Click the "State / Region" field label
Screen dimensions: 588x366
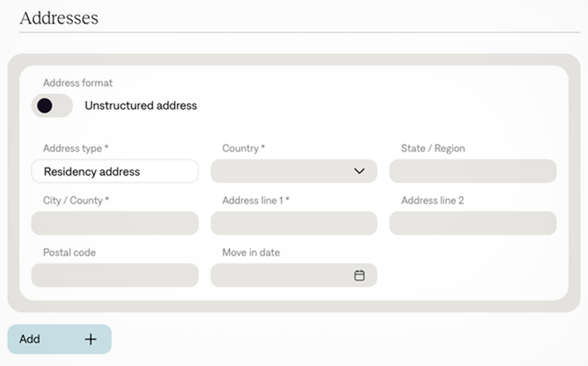tap(432, 149)
